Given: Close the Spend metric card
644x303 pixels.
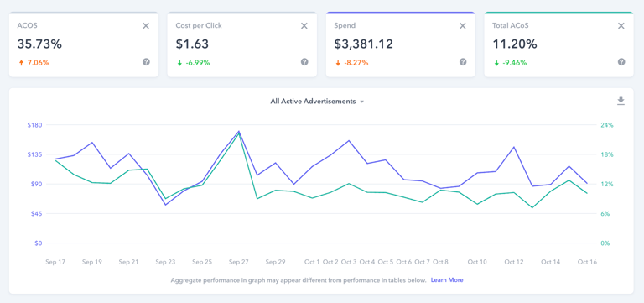Looking at the screenshot, I should pos(463,26).
